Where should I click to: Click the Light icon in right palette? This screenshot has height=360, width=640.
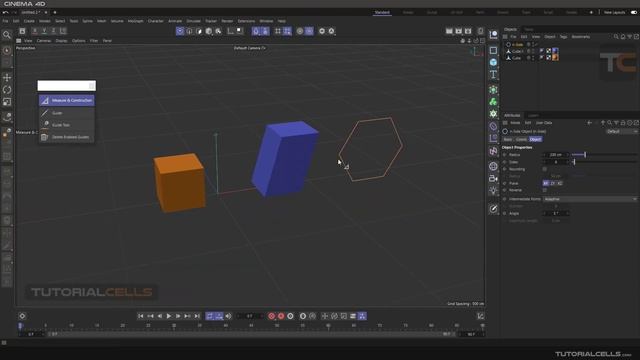tap(493, 191)
